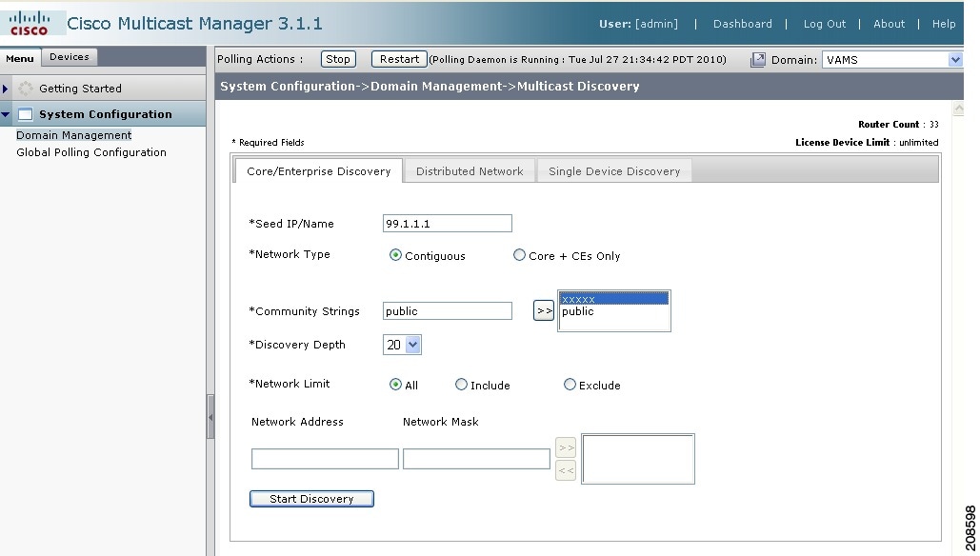980x556 pixels.
Task: Click the Router Count text
Action: click(x=898, y=125)
